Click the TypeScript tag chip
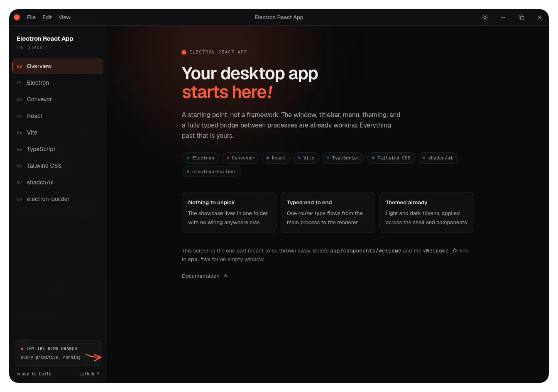 [x=343, y=158]
